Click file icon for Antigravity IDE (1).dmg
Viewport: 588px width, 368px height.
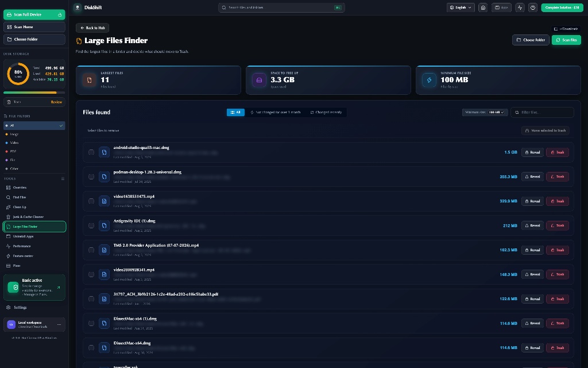(105, 225)
